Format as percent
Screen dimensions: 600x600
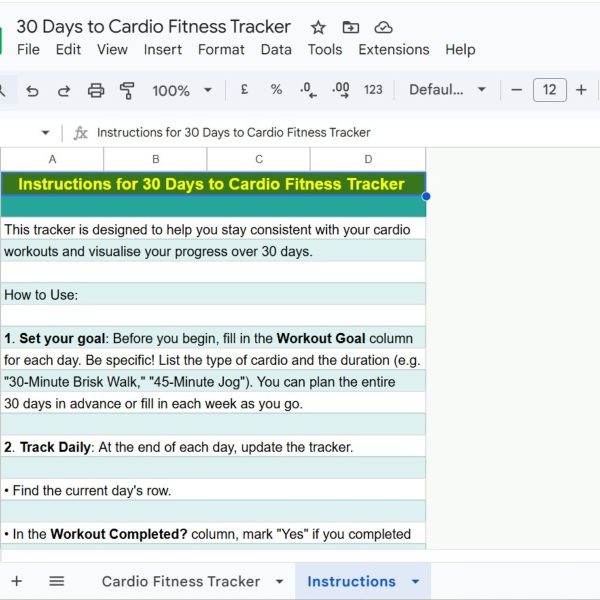tap(276, 90)
